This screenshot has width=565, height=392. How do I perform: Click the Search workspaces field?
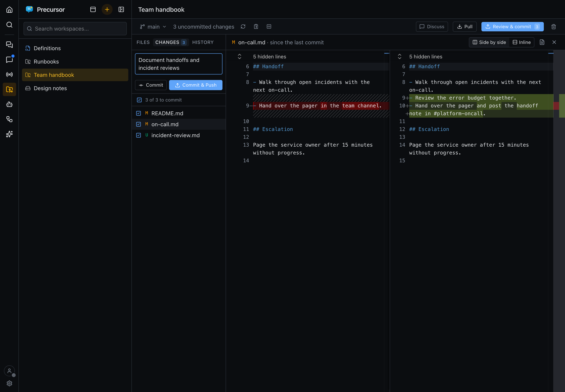[x=75, y=28]
